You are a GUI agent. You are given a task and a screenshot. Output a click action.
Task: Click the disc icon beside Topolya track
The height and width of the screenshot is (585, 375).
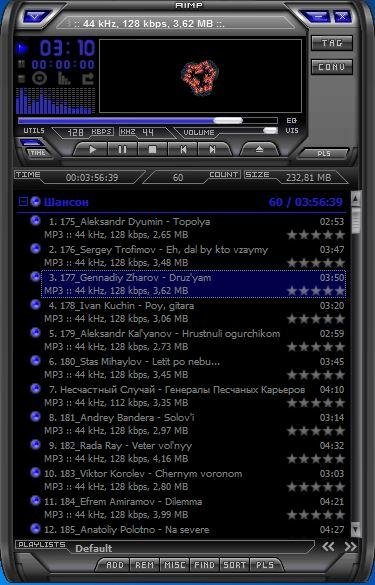[x=35, y=220]
